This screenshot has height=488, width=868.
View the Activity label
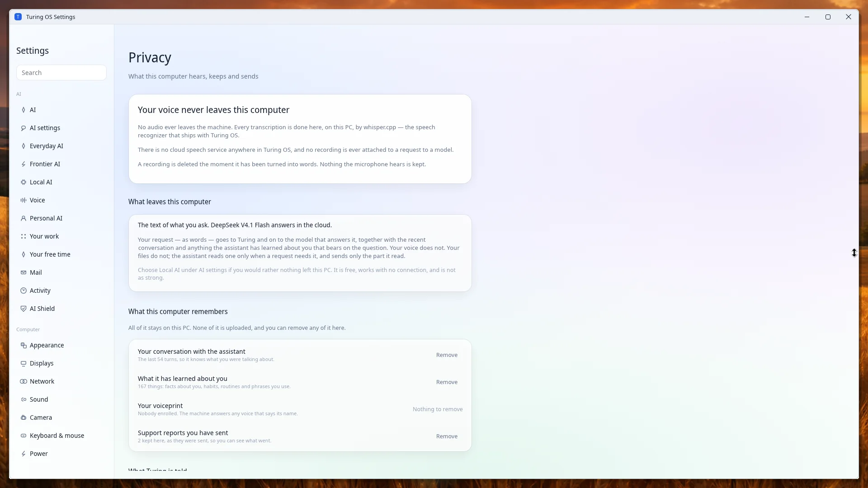click(40, 291)
